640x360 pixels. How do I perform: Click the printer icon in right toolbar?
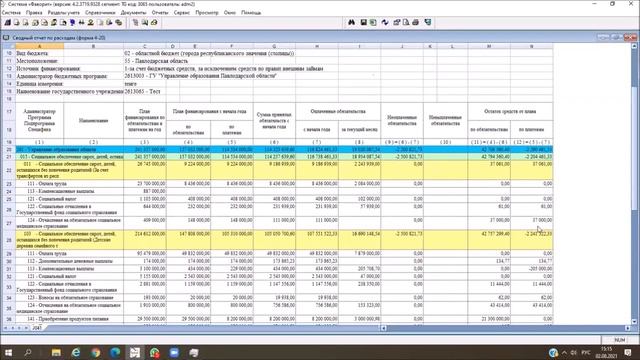(x=416, y=22)
